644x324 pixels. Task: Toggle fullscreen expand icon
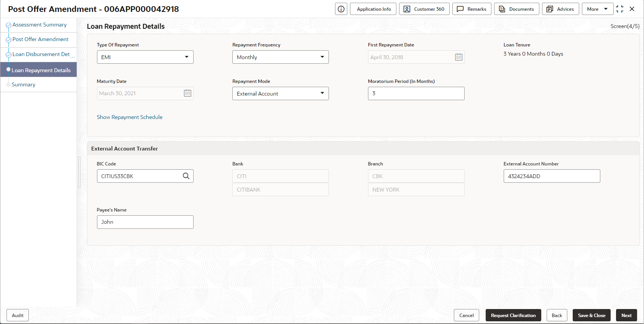pos(619,9)
